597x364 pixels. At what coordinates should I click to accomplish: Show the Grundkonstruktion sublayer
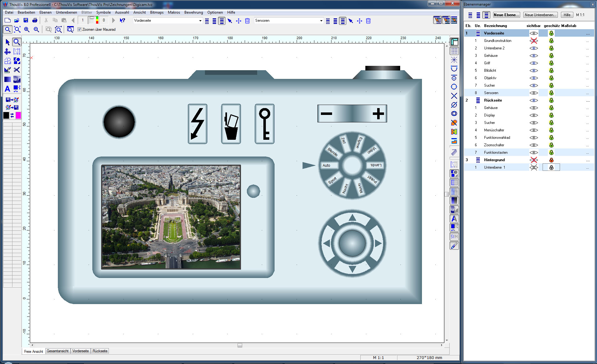pos(534,41)
